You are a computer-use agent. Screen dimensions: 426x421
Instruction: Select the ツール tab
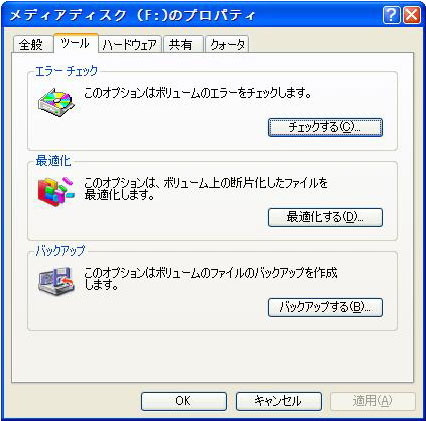click(76, 43)
